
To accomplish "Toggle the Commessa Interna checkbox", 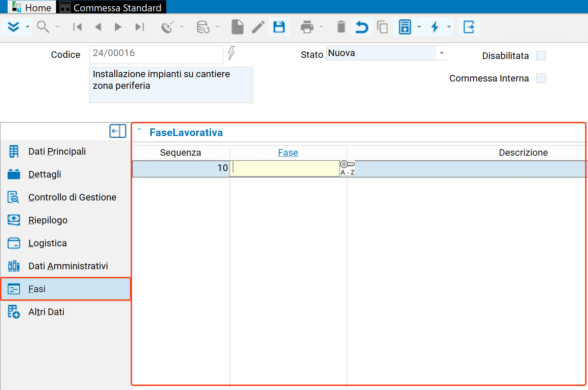I will pos(541,78).
